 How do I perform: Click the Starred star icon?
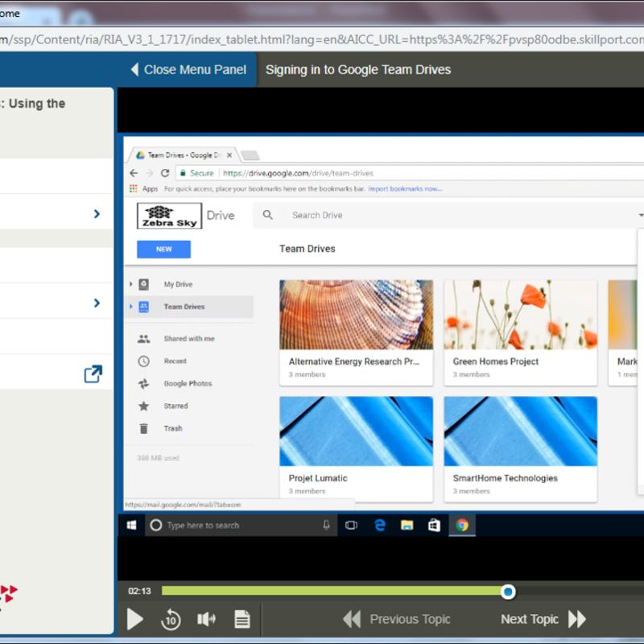click(144, 406)
